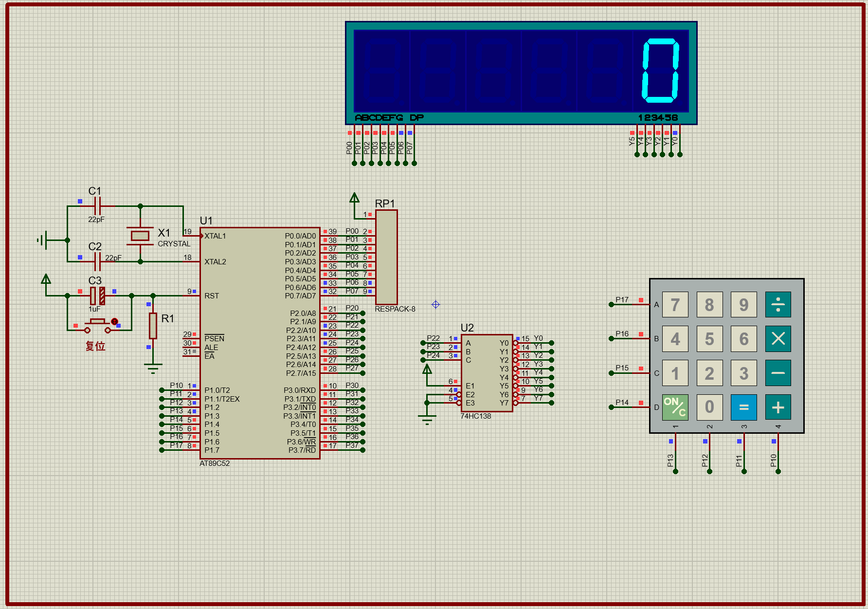The width and height of the screenshot is (868, 609).
Task: Click the minus key on keypad
Action: pos(778,373)
